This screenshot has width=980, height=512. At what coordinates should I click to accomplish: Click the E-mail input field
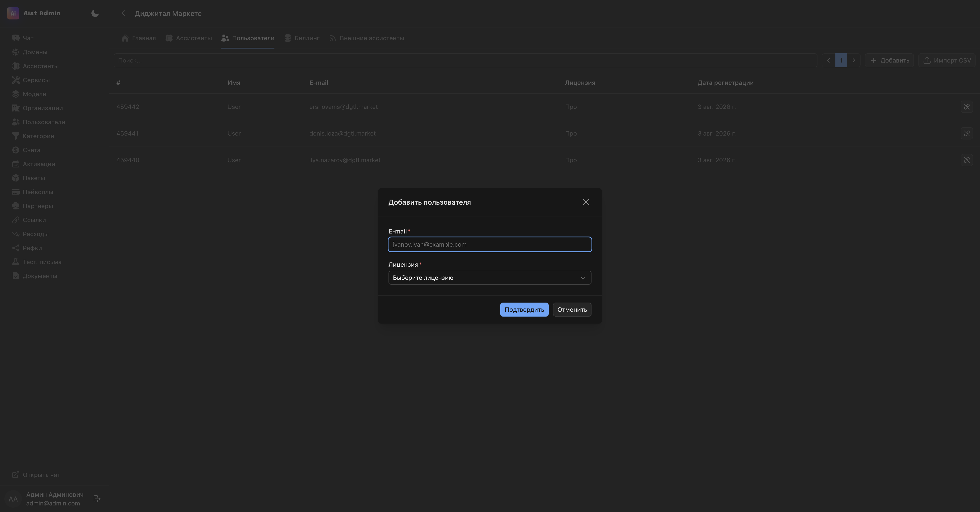coord(490,244)
